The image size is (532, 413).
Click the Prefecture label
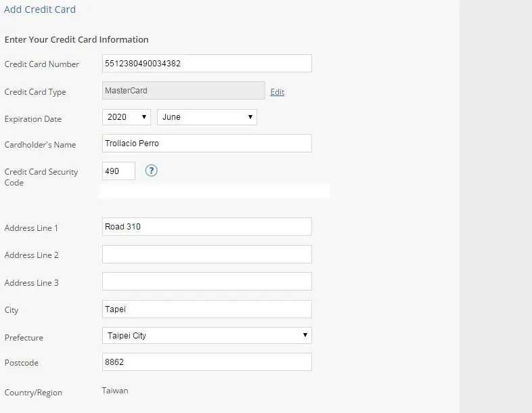point(24,338)
